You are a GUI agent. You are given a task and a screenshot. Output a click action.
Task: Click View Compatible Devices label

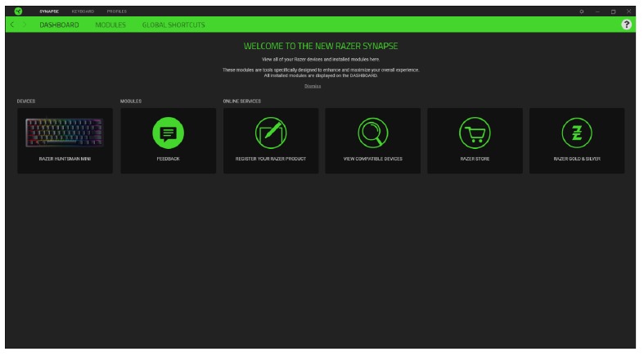pyautogui.click(x=373, y=159)
